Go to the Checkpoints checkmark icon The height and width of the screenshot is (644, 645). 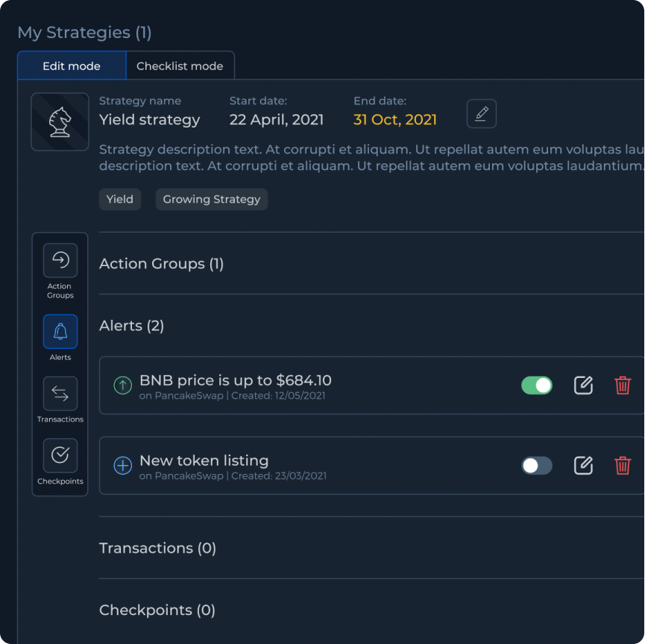pos(60,455)
